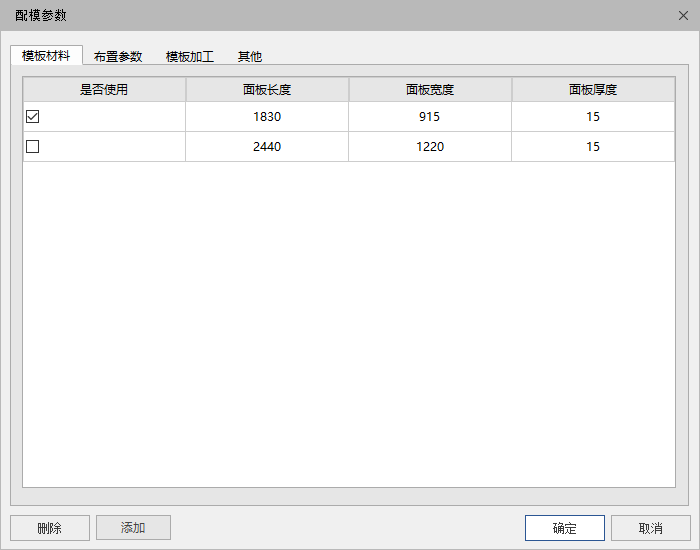Select the thickness cell in the 1830 row
Viewport: 700px width, 550px height.
click(x=593, y=117)
